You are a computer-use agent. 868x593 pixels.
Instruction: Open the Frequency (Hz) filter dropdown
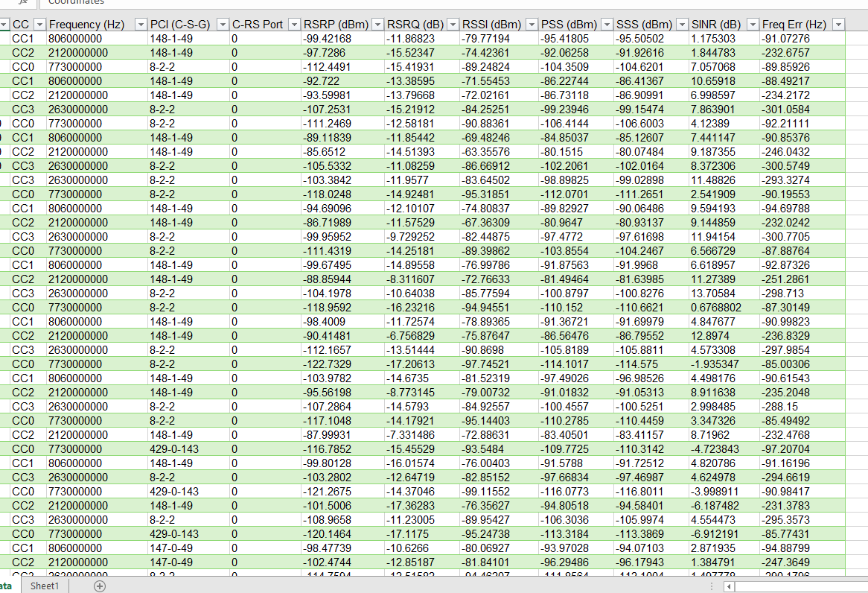[141, 25]
